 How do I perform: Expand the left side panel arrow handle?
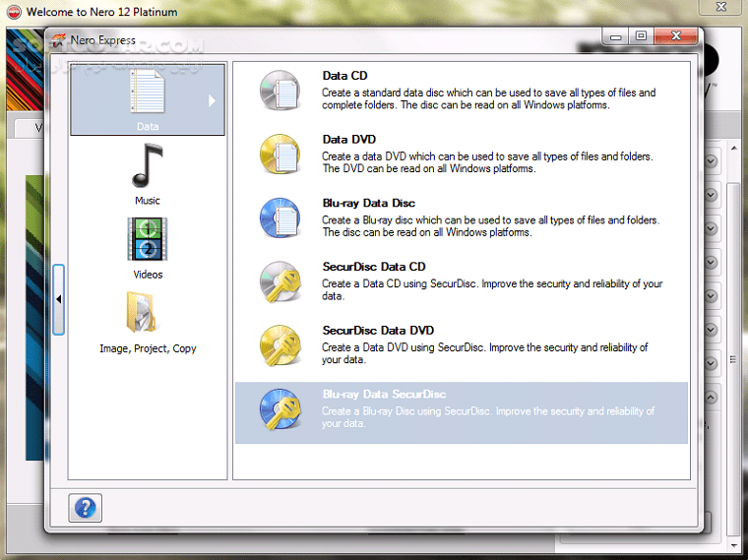59,299
